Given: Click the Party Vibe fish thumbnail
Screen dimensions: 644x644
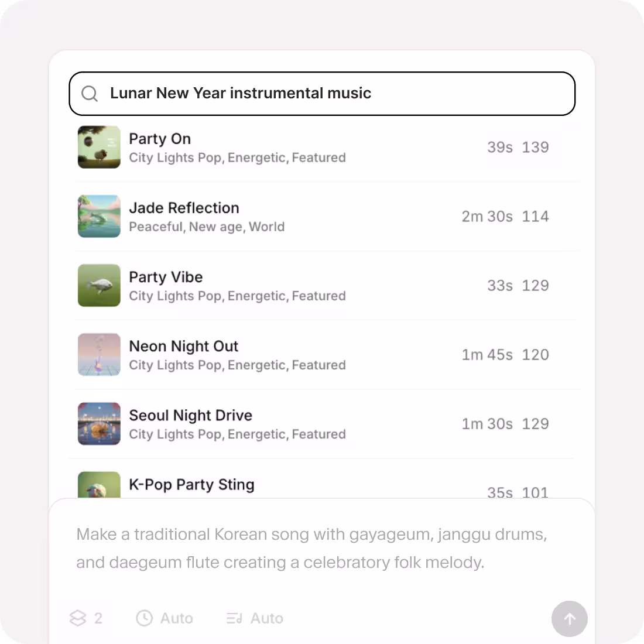Looking at the screenshot, I should pyautogui.click(x=100, y=286).
